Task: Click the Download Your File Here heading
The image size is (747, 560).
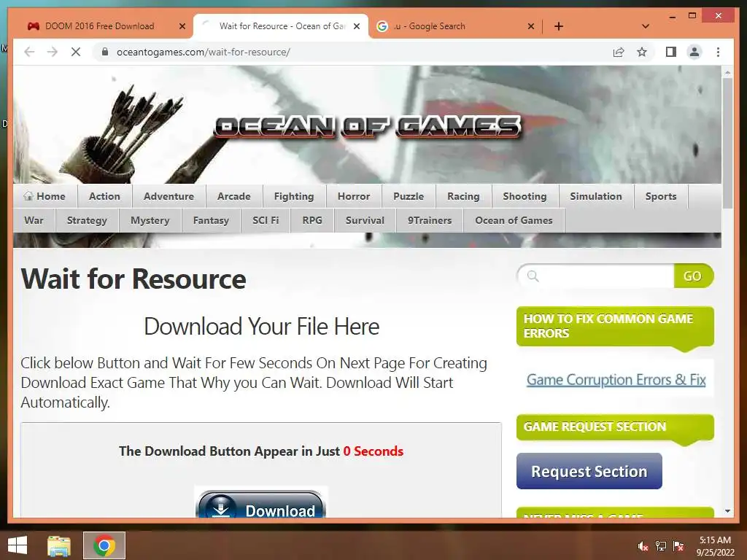Action: pyautogui.click(x=262, y=327)
